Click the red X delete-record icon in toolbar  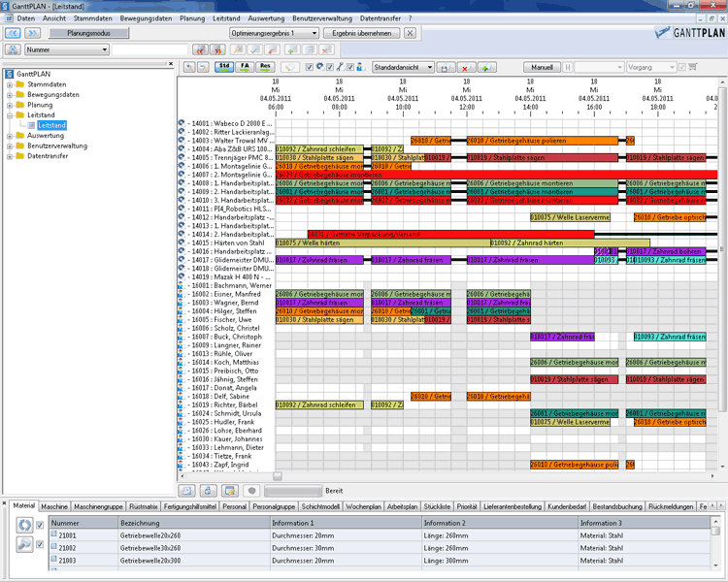coord(326,49)
